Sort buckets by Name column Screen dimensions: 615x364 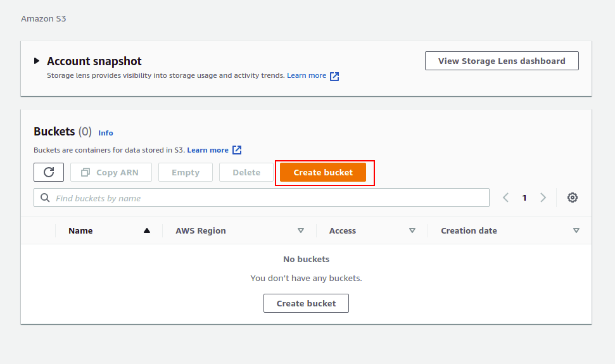(x=109, y=231)
